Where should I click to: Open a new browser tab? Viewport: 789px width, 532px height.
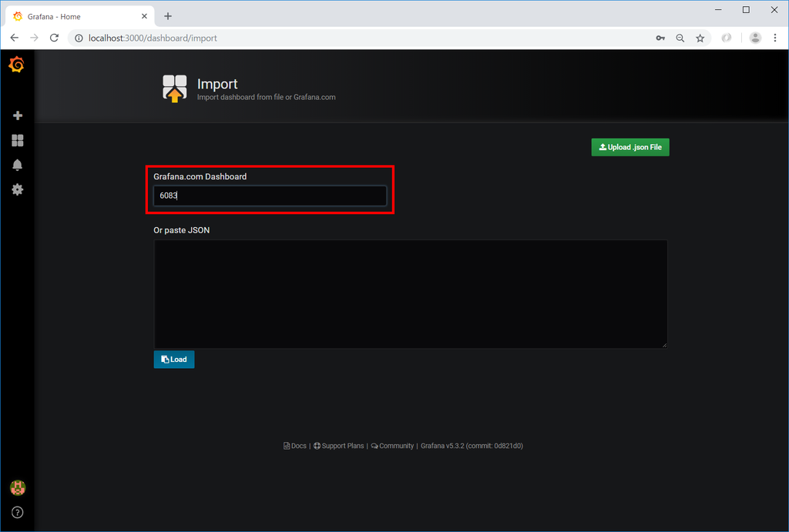[168, 17]
